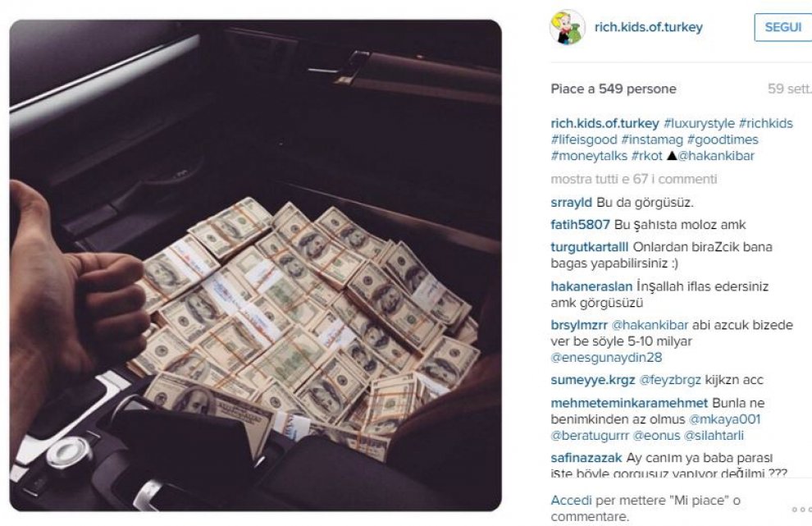This screenshot has width=812, height=526.
Task: Open commenter srrayld's profile
Action: tap(571, 202)
